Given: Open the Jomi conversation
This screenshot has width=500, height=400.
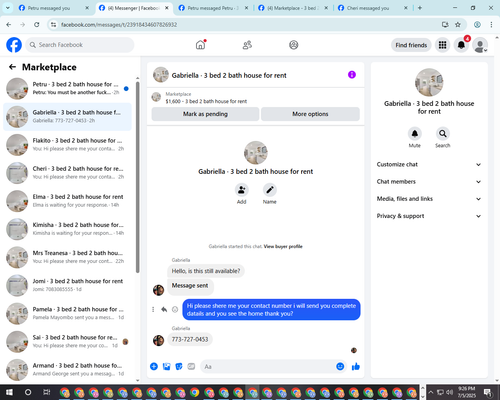Looking at the screenshot, I should click(67, 285).
